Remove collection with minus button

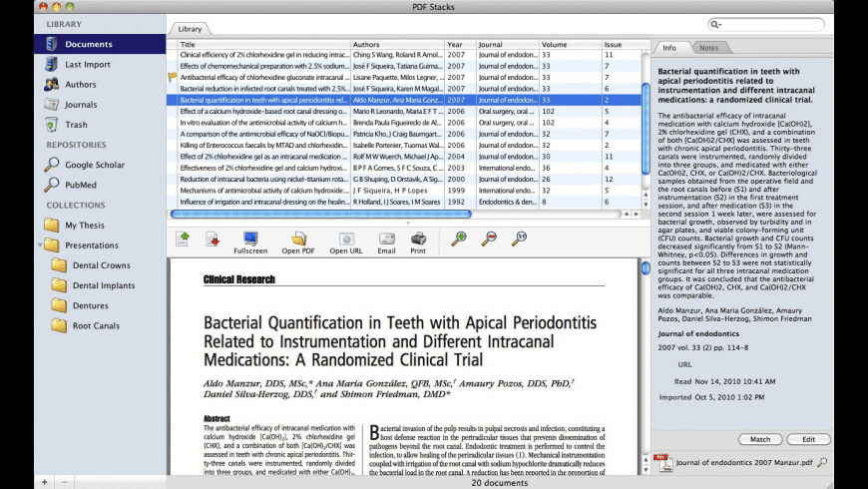[x=64, y=482]
